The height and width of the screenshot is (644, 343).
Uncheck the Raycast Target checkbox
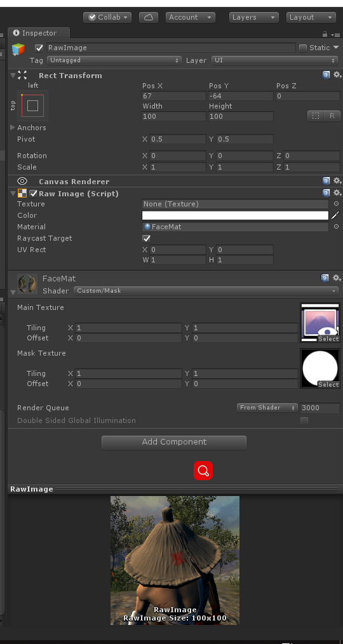tap(146, 238)
